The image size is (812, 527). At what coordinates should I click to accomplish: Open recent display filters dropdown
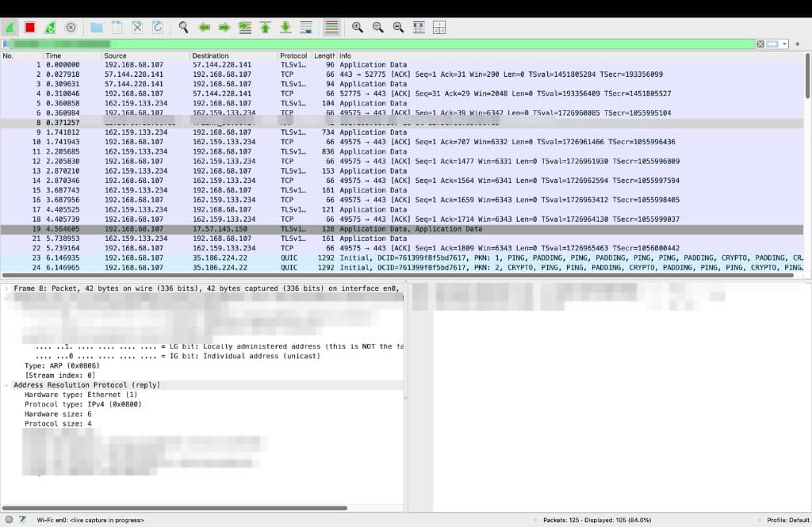pos(784,44)
